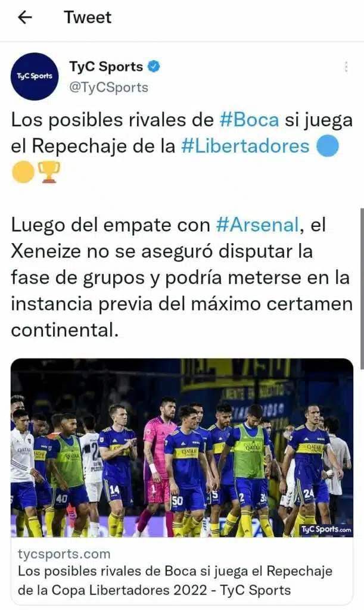Click the vertical scrollbar on the right
The width and height of the screenshot is (364, 610).
click(362, 288)
